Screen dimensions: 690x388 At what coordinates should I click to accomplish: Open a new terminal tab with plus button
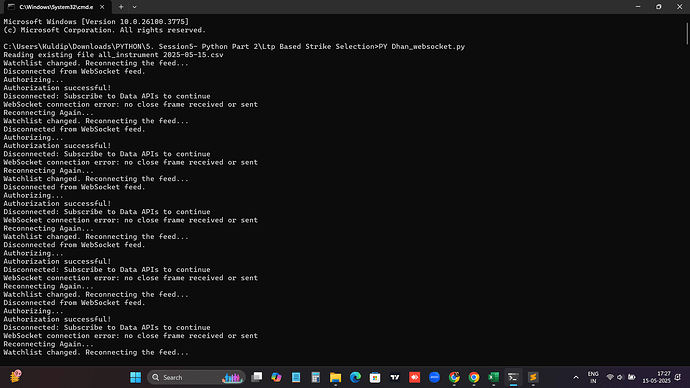[121, 7]
